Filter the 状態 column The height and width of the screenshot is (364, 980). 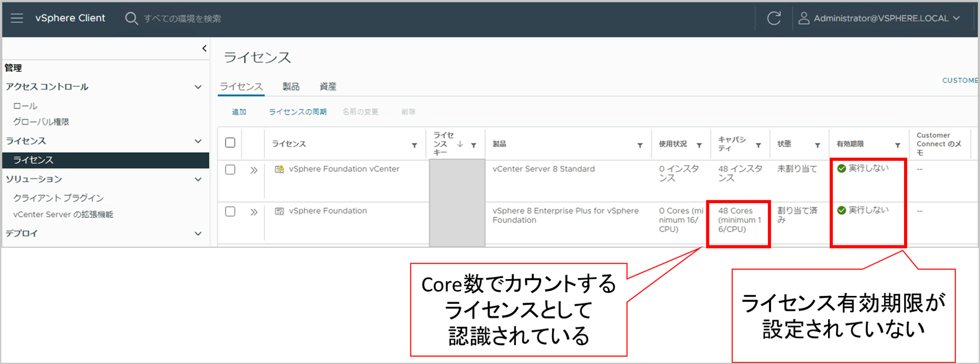click(817, 146)
